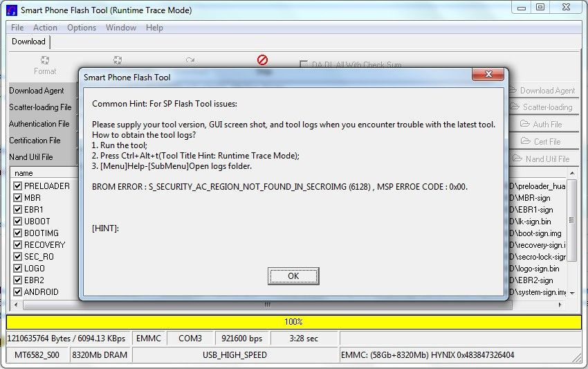Image resolution: width=588 pixels, height=369 pixels.
Task: Click the COM3 port status field
Action: pos(190,339)
